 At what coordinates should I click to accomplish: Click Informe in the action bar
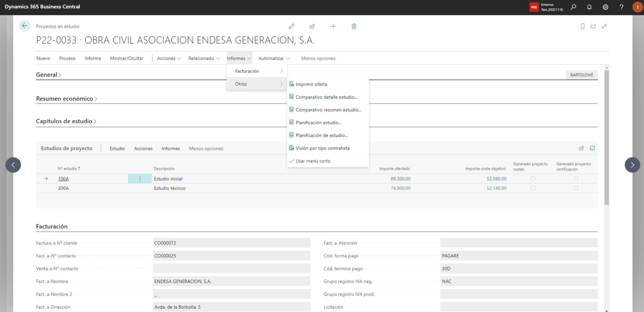click(93, 58)
